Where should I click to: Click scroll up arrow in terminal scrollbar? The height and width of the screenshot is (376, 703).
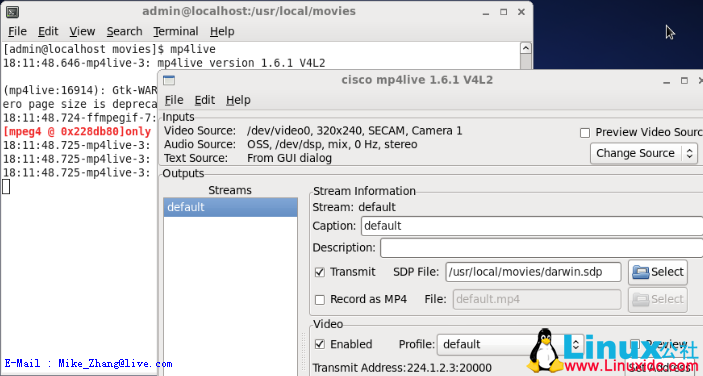pos(525,48)
